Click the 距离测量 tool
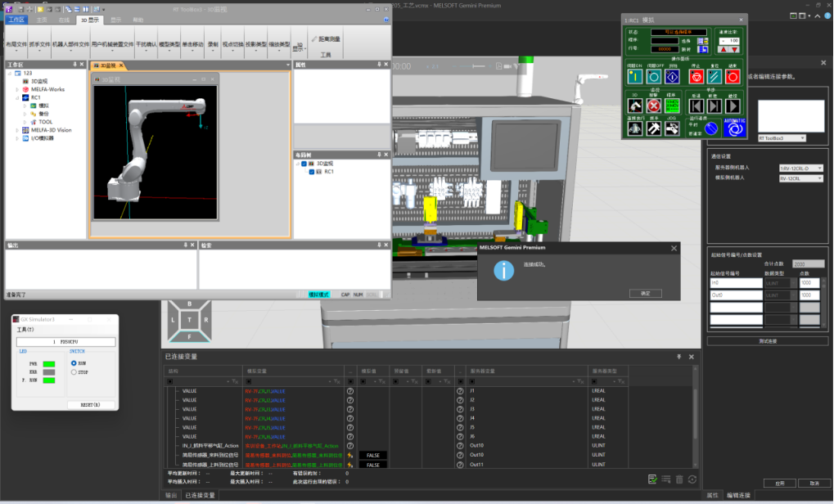This screenshot has width=834, height=504. (x=326, y=38)
